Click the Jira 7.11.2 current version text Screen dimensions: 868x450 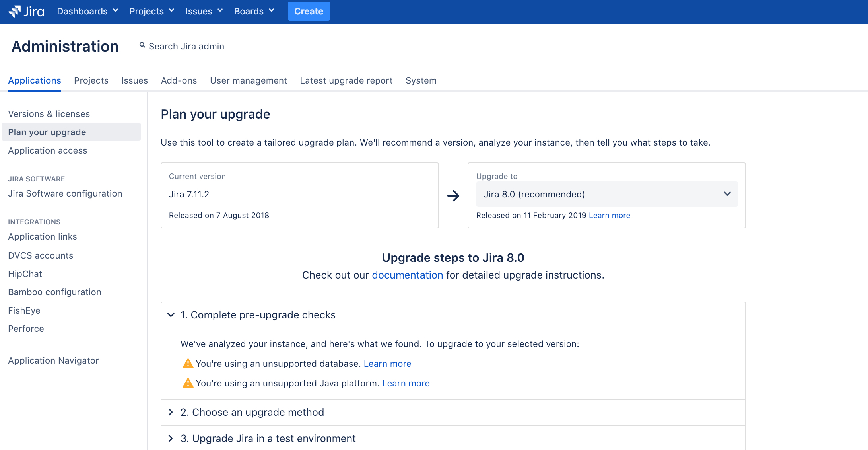189,194
